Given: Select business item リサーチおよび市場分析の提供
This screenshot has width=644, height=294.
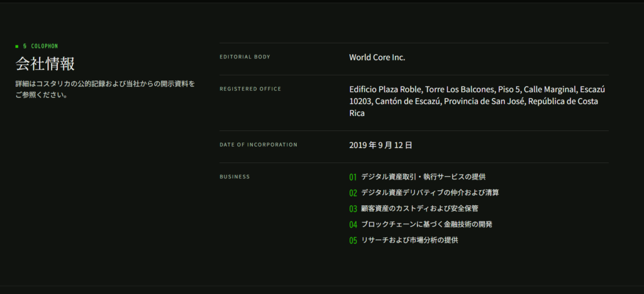Looking at the screenshot, I should pyautogui.click(x=409, y=240).
